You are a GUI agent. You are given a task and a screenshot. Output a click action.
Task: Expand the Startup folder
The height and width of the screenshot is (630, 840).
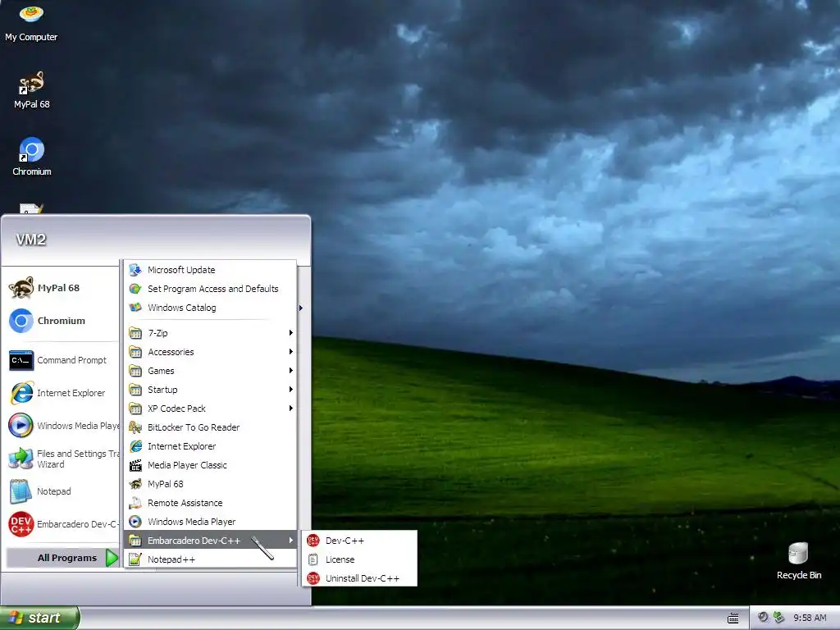coord(211,390)
